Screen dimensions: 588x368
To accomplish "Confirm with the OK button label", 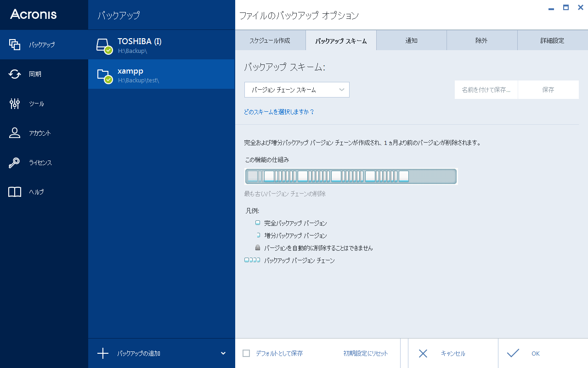I will pos(536,353).
